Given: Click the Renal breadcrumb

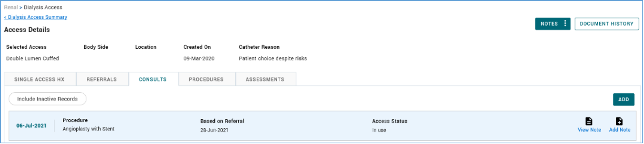Looking at the screenshot, I should click(x=11, y=7).
